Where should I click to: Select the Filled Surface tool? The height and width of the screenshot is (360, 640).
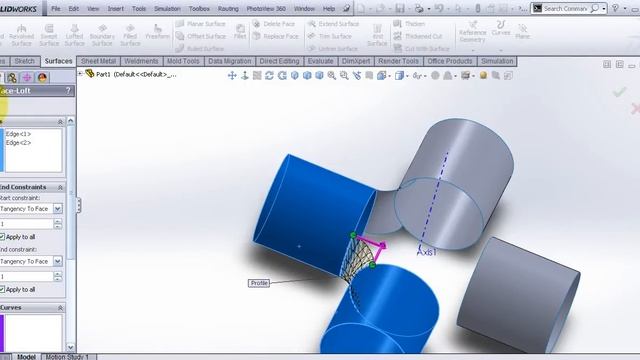130,35
